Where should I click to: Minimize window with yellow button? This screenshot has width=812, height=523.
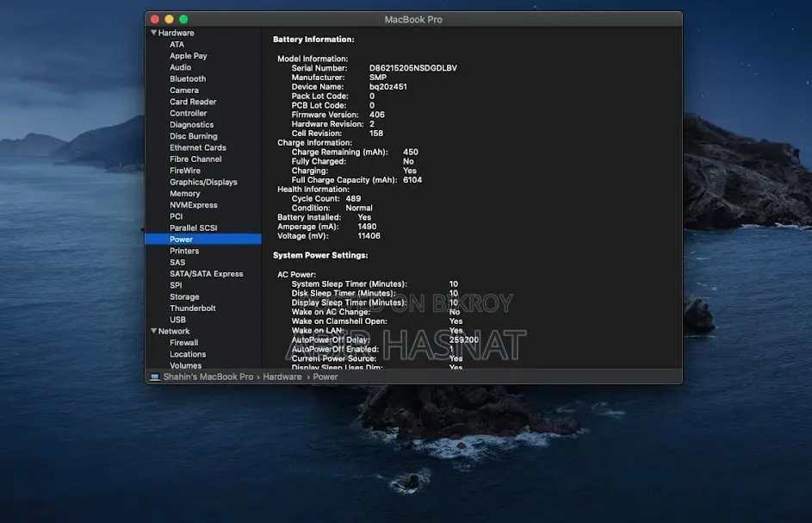(x=169, y=19)
